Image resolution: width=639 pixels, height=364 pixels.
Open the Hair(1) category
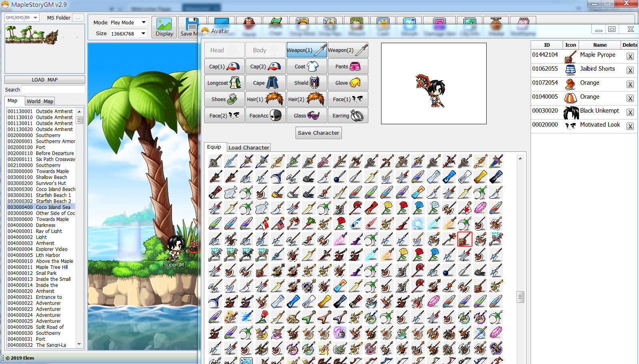click(266, 99)
